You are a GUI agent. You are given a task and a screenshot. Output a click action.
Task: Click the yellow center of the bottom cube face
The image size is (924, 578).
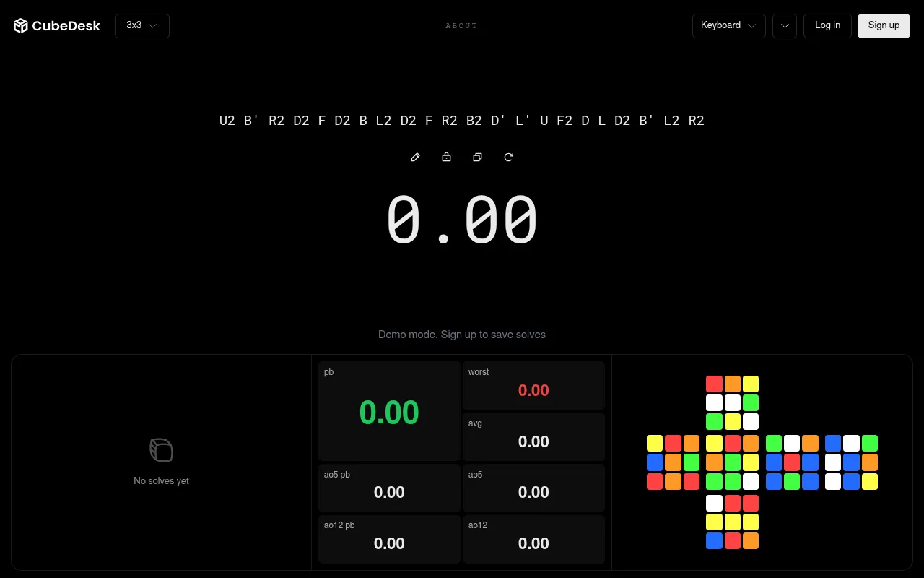pyautogui.click(x=733, y=522)
